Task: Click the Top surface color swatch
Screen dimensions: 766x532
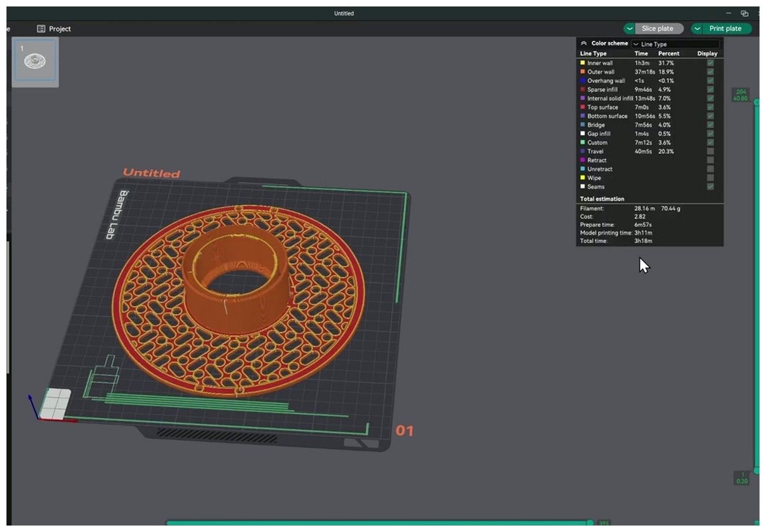Action: 582,107
